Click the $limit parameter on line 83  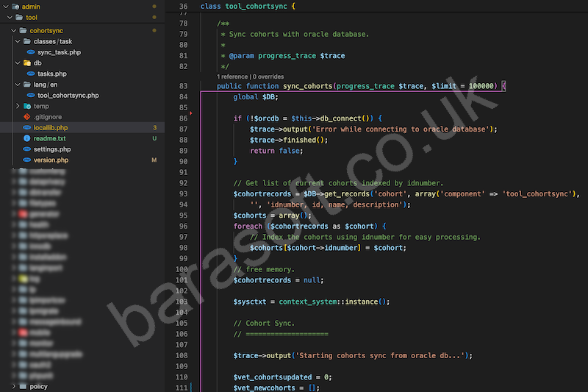444,86
